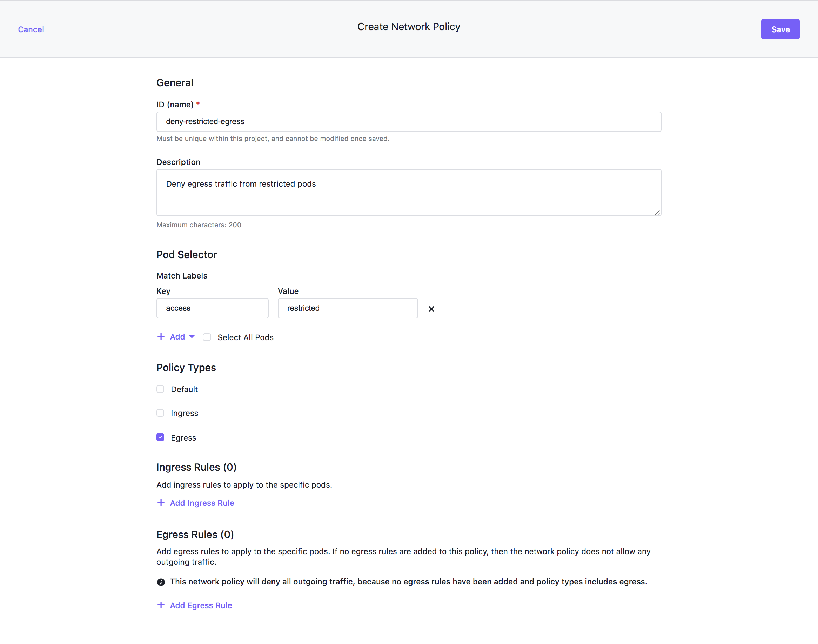818x644 pixels.
Task: Click the deny all outgoing traffic warning text
Action: 409,582
